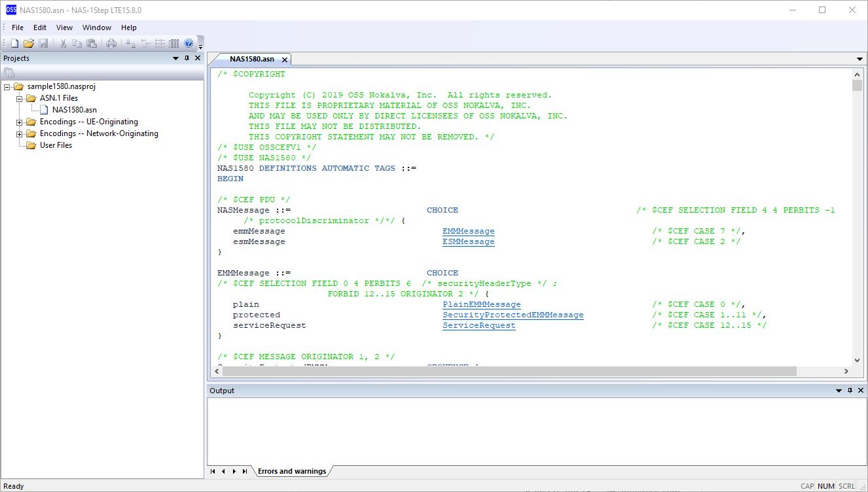
Task: Open Projects panel dropdown arrow
Action: pos(175,58)
